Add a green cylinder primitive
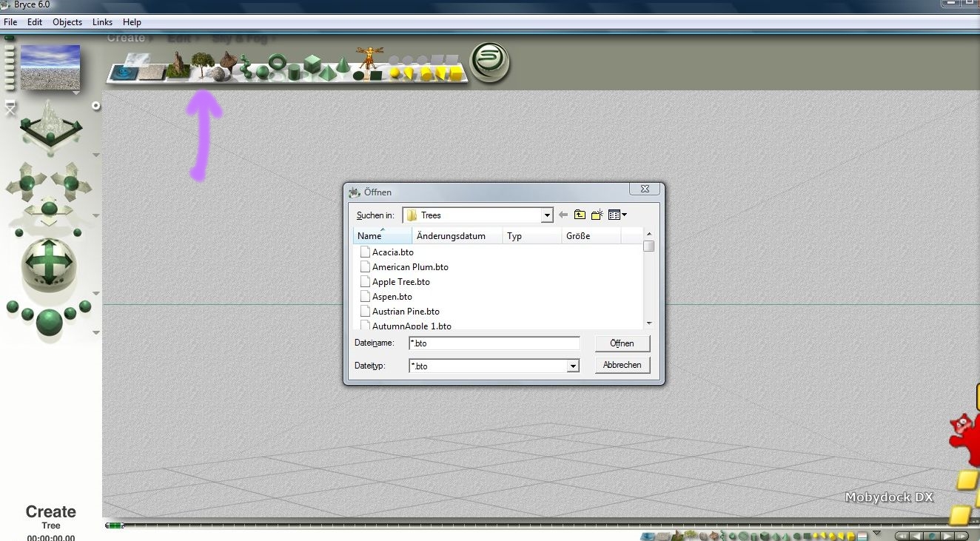 [x=294, y=73]
